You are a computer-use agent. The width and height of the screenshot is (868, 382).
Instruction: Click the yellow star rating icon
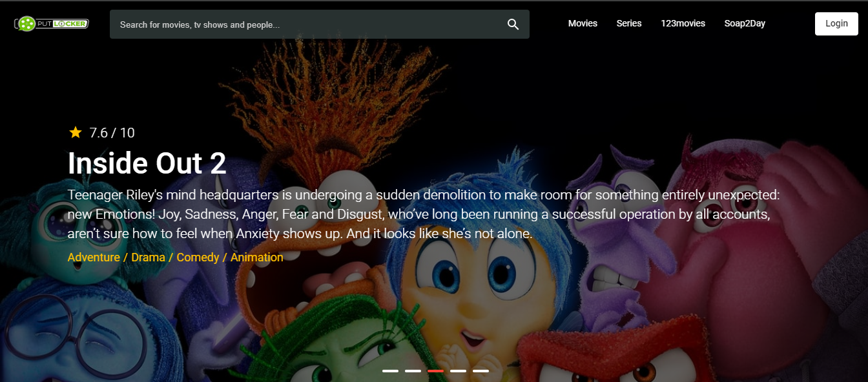(76, 132)
